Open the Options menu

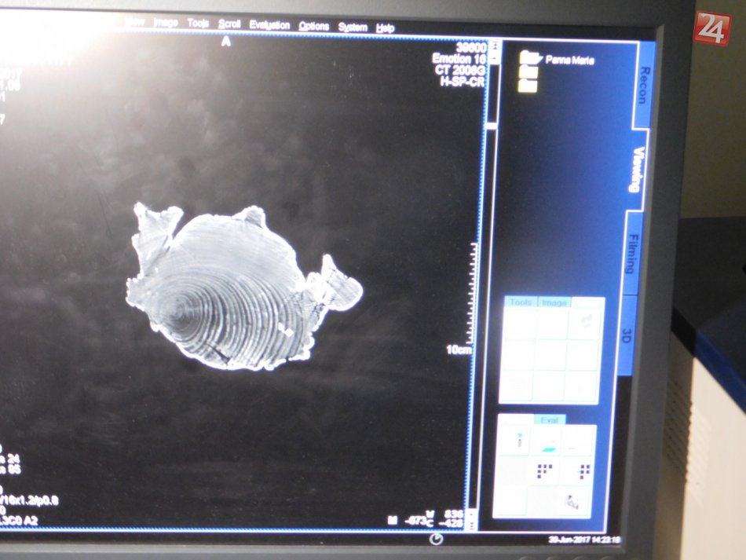pos(313,26)
